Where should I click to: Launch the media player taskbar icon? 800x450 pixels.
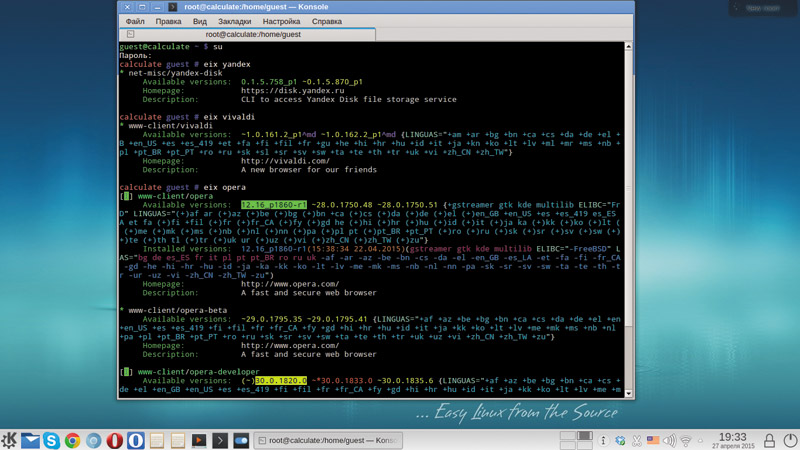[199, 440]
